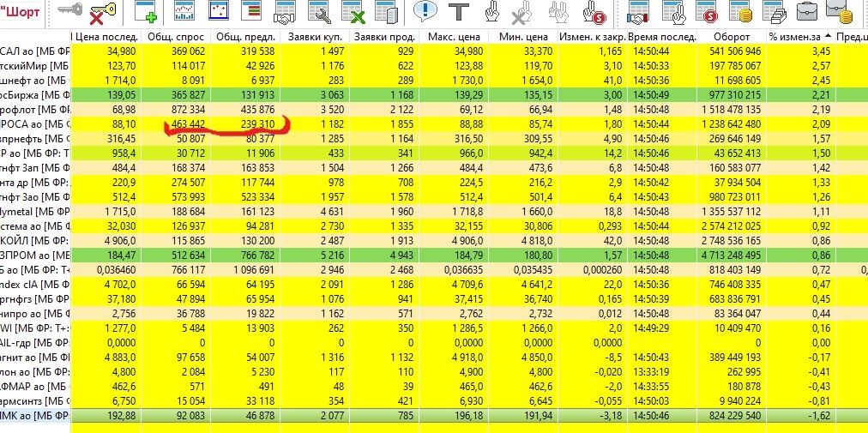
Task: Toggle sort on "% измен.за" column header
Action: (801, 37)
